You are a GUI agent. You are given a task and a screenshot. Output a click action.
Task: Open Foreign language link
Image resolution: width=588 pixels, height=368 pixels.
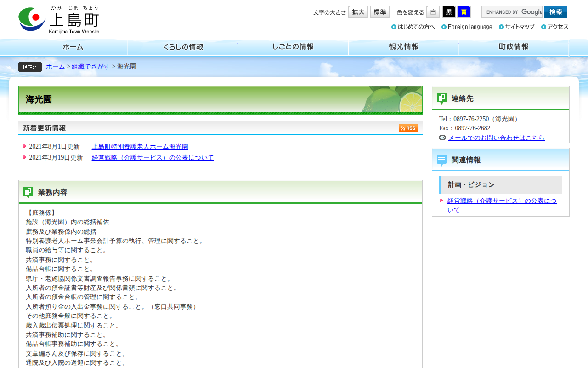467,27
